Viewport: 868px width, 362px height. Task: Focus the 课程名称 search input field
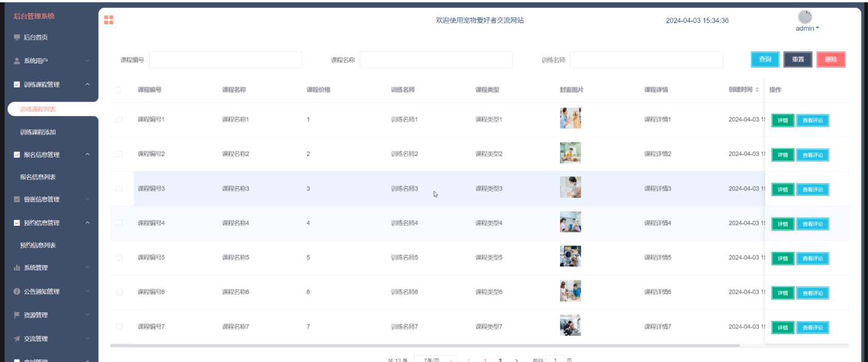pos(436,60)
